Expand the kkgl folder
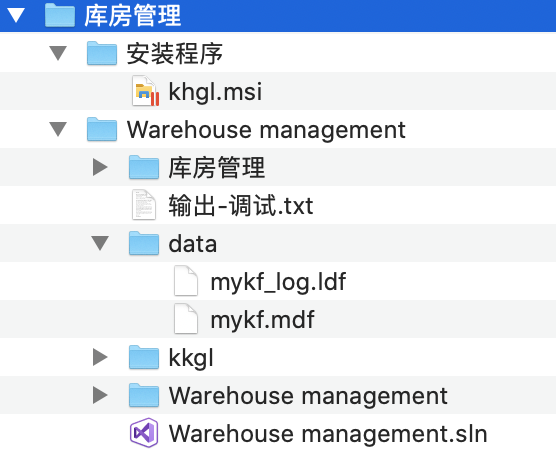This screenshot has height=452, width=556. pyautogui.click(x=100, y=357)
